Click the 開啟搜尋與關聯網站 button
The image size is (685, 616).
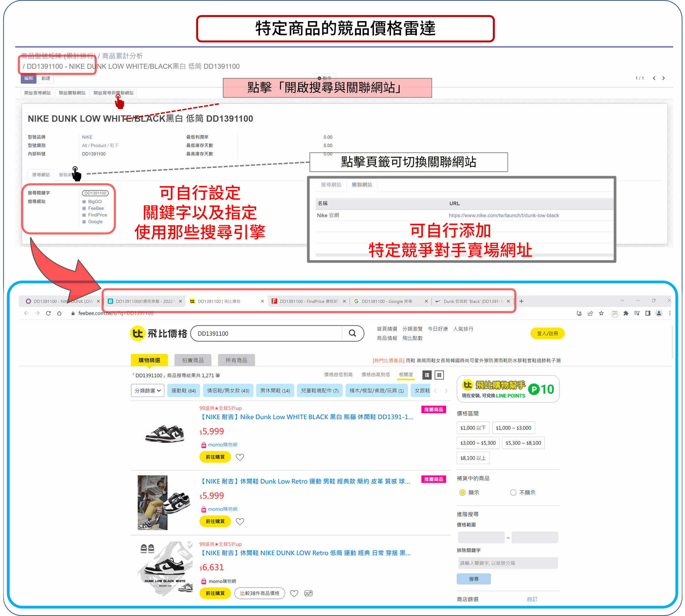(x=113, y=93)
